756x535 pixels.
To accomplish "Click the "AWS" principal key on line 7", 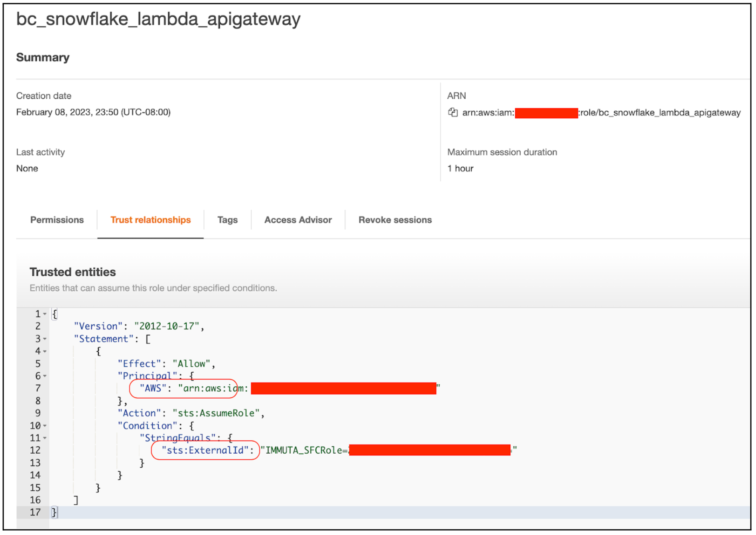I will click(153, 388).
